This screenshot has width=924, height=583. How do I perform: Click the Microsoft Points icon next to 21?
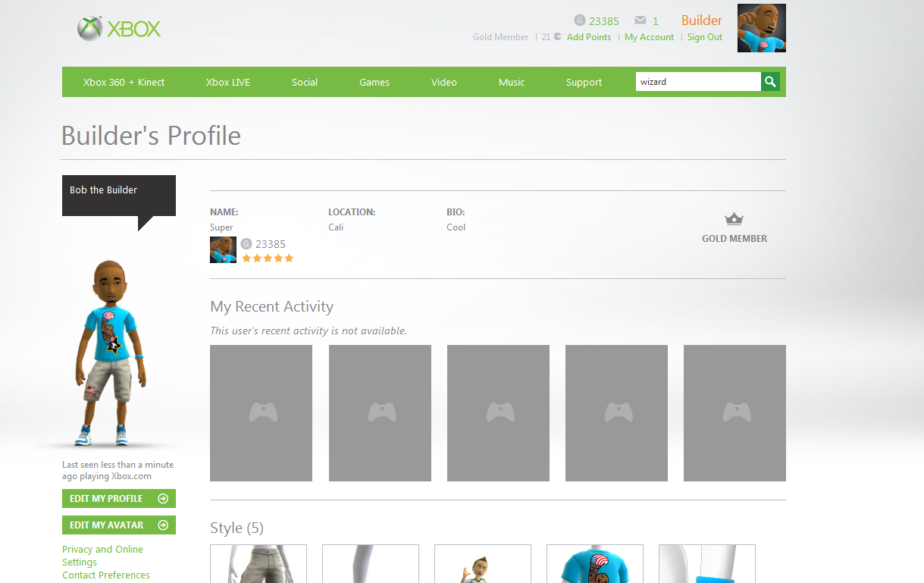point(558,36)
